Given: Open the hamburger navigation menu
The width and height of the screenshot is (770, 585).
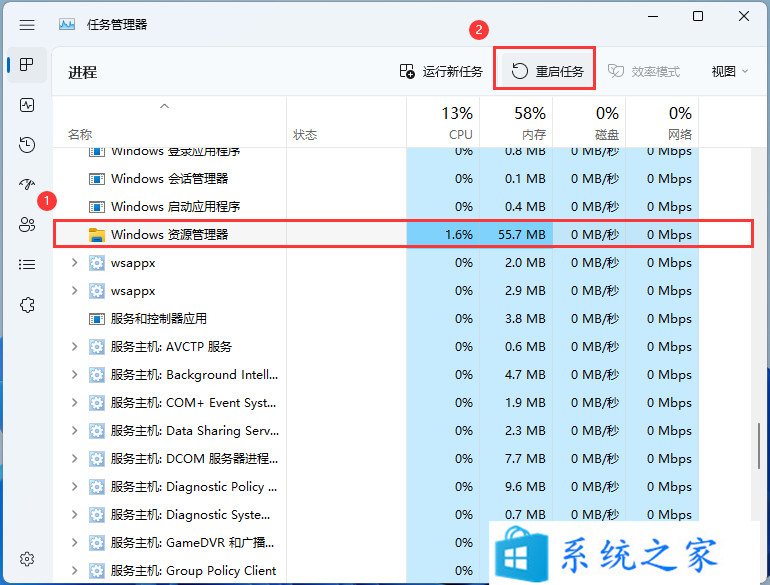Looking at the screenshot, I should point(27,25).
